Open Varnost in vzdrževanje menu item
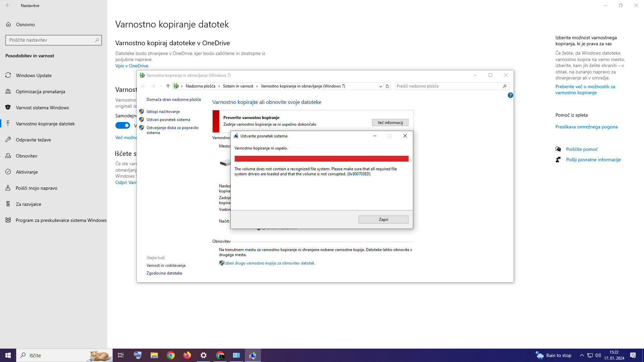Viewport: 644px width, 362px height. tap(166, 265)
